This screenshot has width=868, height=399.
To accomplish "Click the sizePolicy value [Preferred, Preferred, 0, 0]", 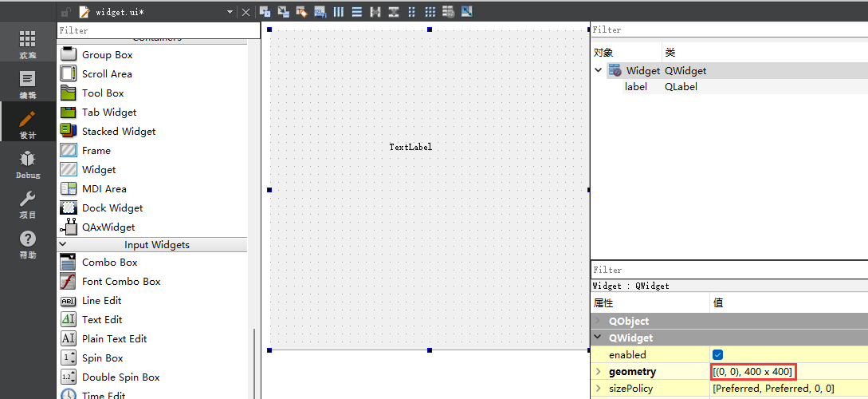I will (x=773, y=389).
